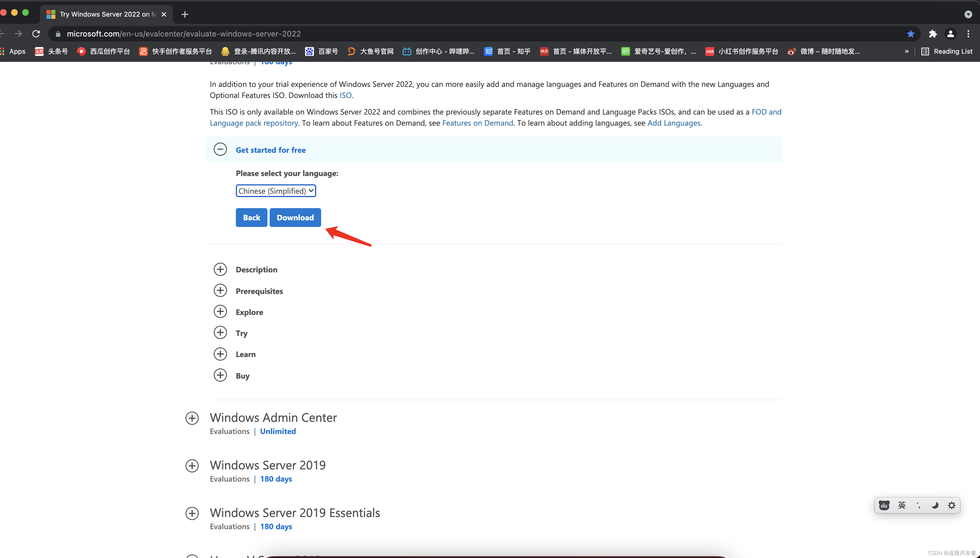The image size is (980, 558).
Task: Open the language dropdown showing Chinese (Simplified)
Action: coord(275,191)
